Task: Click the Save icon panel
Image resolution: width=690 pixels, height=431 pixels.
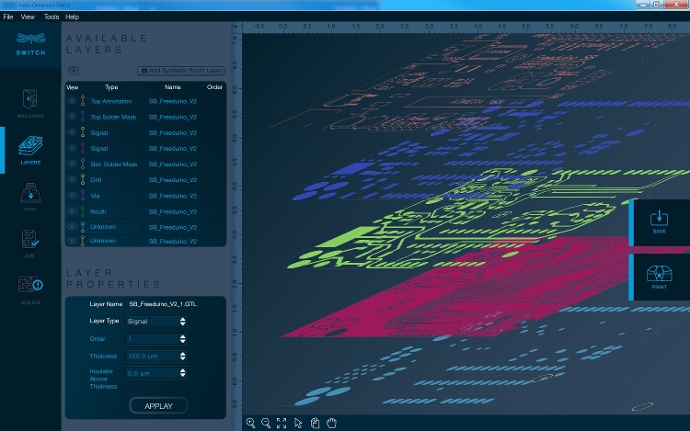Action: pos(659,222)
